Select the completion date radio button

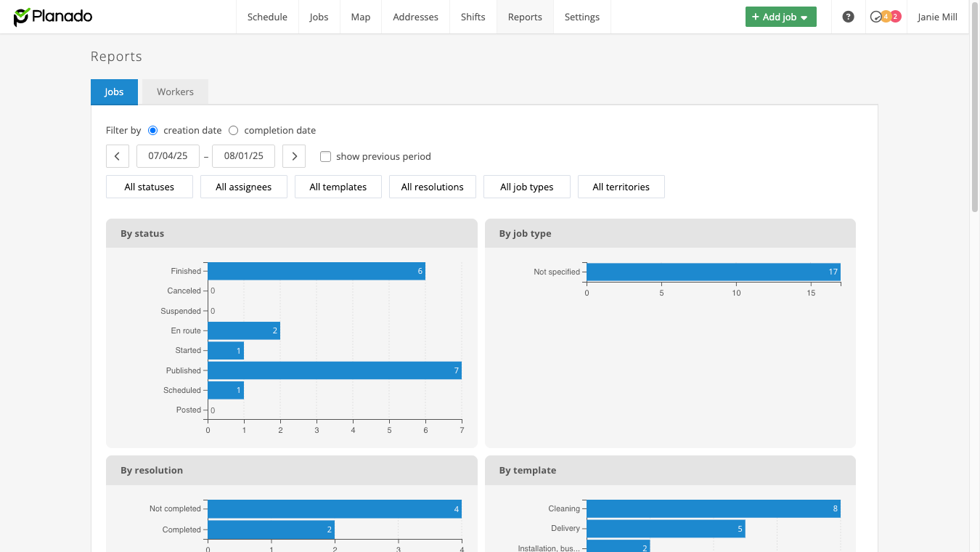[233, 131]
